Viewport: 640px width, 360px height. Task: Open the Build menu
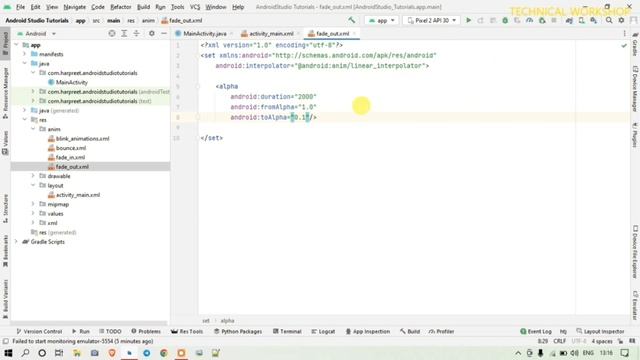[143, 7]
